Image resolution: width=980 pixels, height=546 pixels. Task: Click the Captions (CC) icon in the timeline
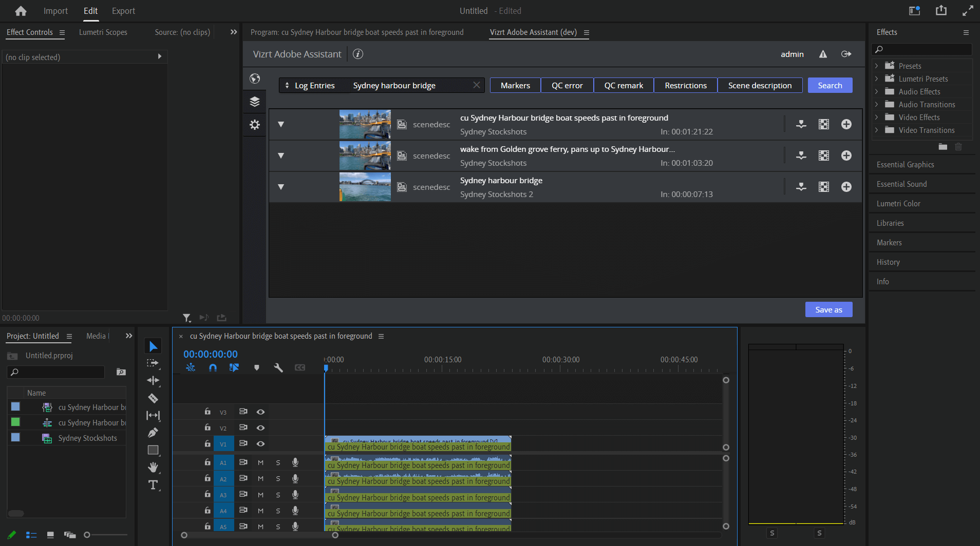[x=300, y=367]
